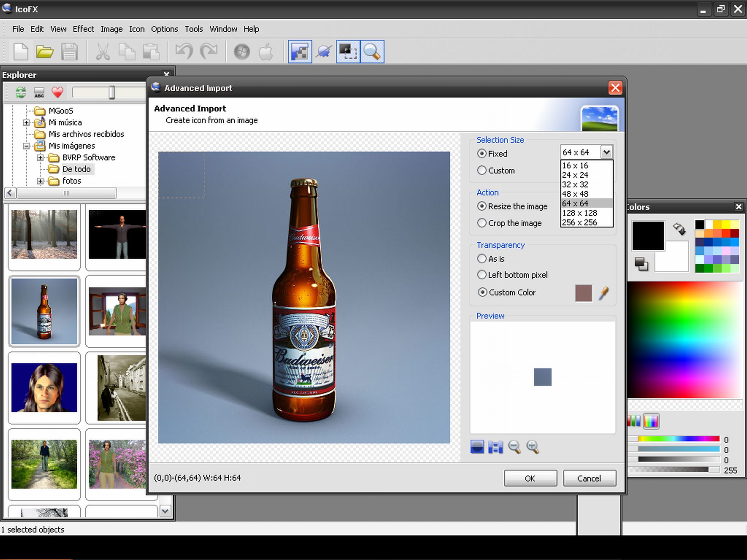The width and height of the screenshot is (747, 560).
Task: Click the magnifier zoom toolbar icon
Action: pos(372,52)
